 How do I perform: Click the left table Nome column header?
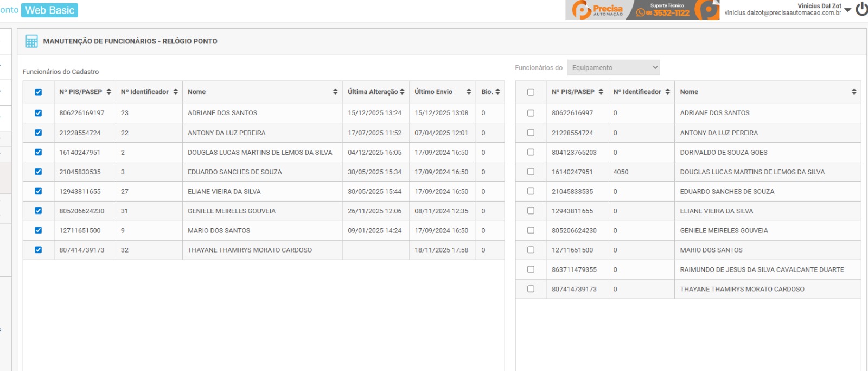[197, 92]
